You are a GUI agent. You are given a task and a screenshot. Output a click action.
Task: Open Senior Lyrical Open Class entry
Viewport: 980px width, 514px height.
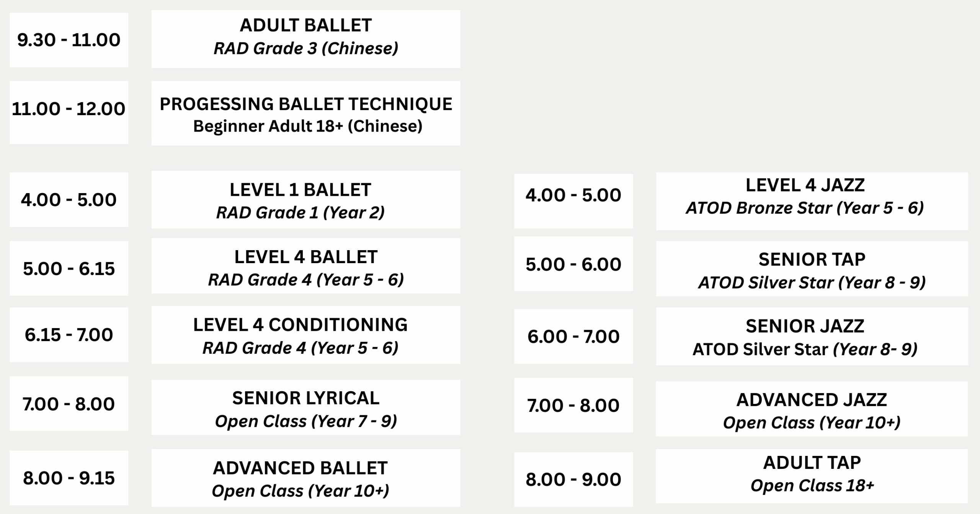tap(305, 407)
